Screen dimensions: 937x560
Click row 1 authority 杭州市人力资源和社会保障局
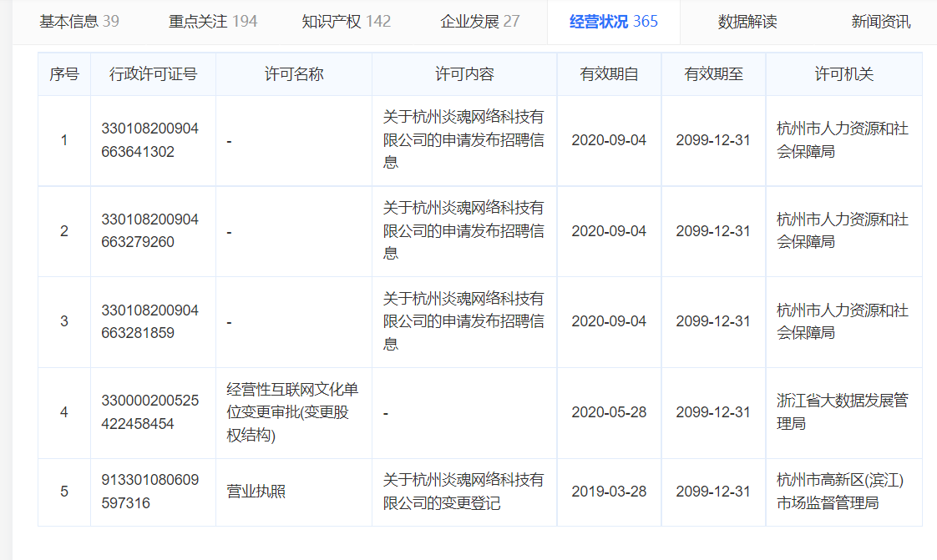(x=843, y=140)
